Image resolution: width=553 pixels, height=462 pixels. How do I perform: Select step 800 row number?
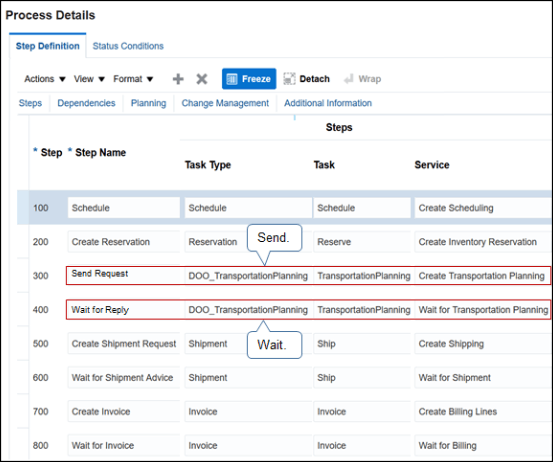tap(41, 445)
